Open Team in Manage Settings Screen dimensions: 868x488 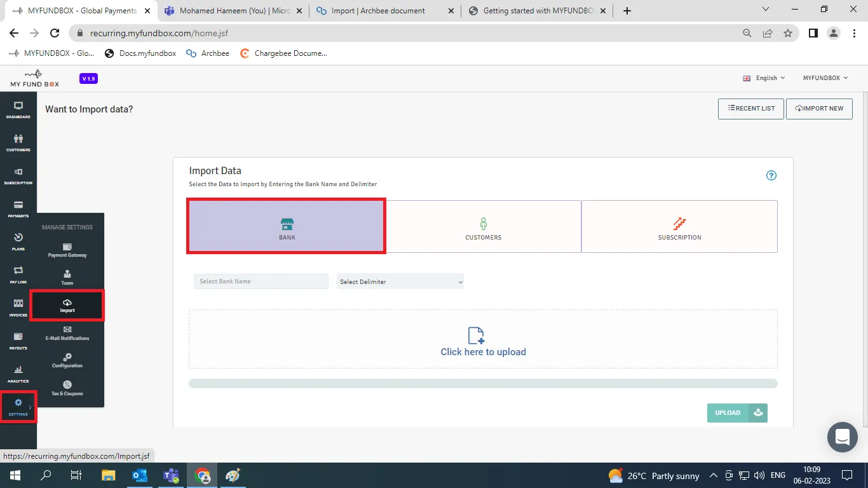pyautogui.click(x=67, y=278)
